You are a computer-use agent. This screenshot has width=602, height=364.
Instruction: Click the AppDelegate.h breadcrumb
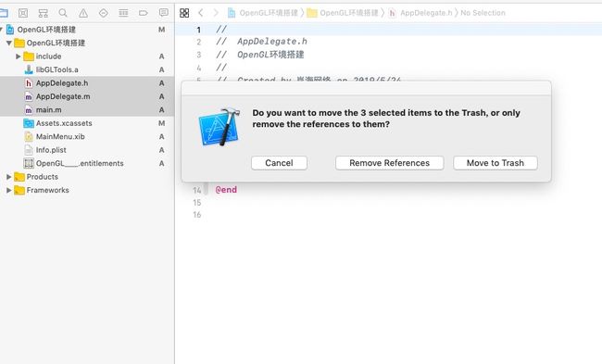[420, 13]
